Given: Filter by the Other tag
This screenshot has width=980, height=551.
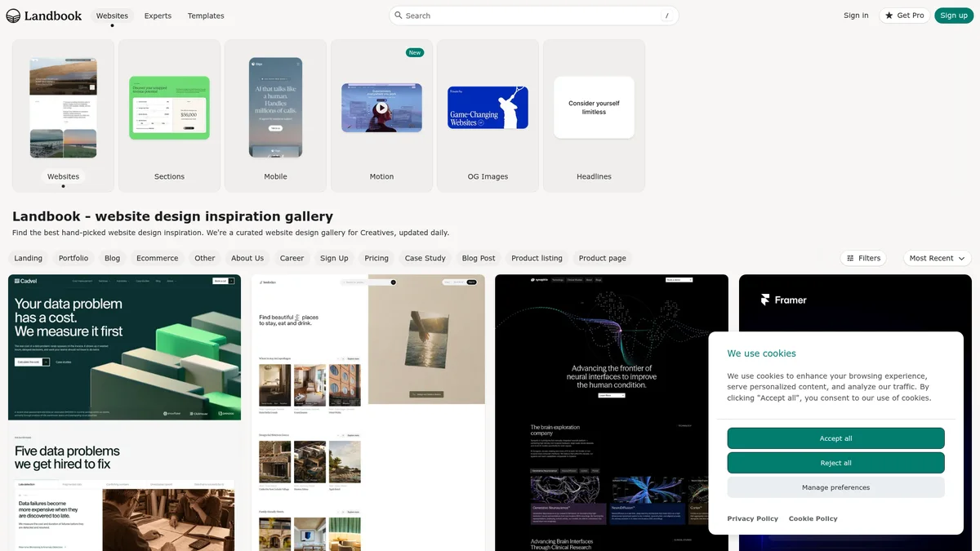Looking at the screenshot, I should 205,258.
